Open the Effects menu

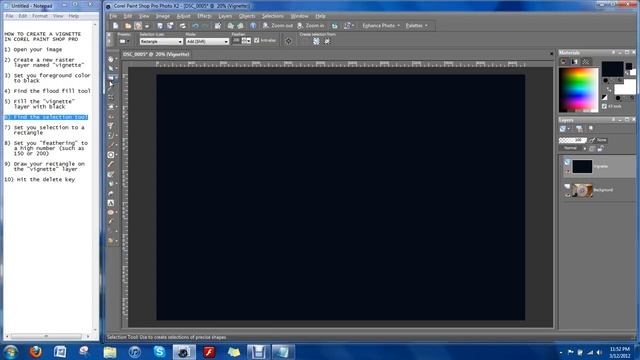(x=204, y=16)
